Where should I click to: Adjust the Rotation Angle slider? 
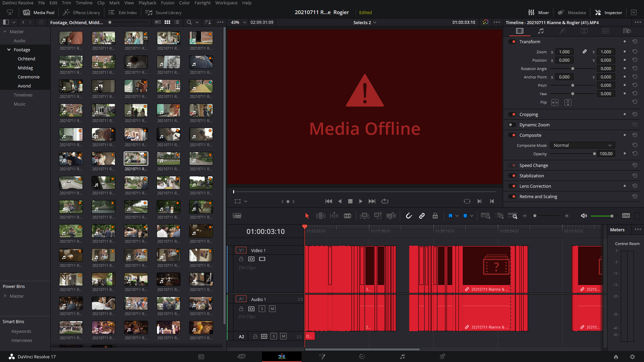point(573,69)
